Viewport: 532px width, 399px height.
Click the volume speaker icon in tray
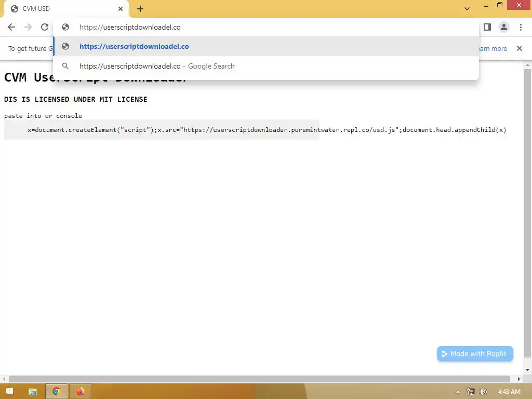click(483, 392)
